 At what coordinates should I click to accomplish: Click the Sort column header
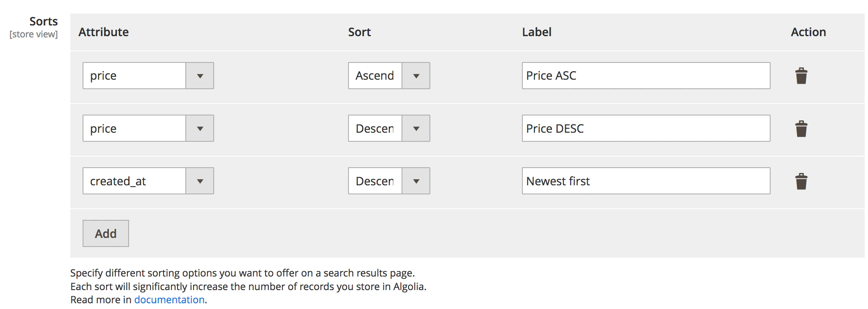coord(359,32)
